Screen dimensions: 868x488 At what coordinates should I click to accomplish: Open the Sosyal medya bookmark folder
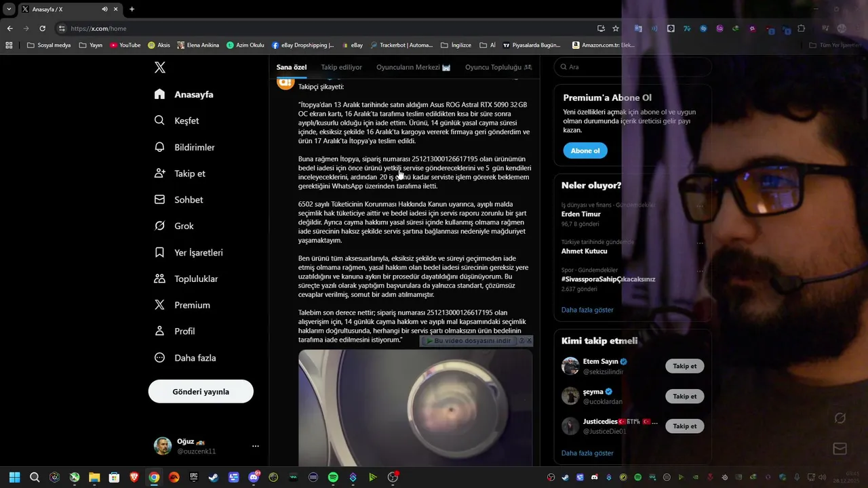click(x=49, y=45)
